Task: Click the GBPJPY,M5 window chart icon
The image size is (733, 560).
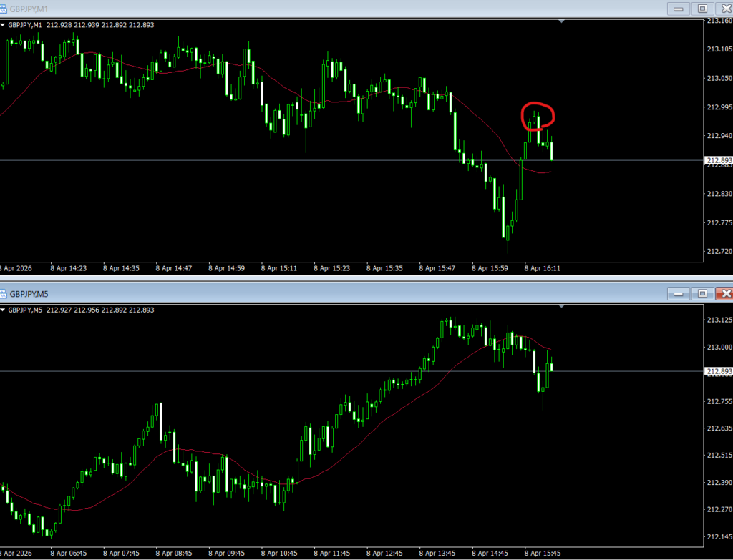Action: [4, 294]
